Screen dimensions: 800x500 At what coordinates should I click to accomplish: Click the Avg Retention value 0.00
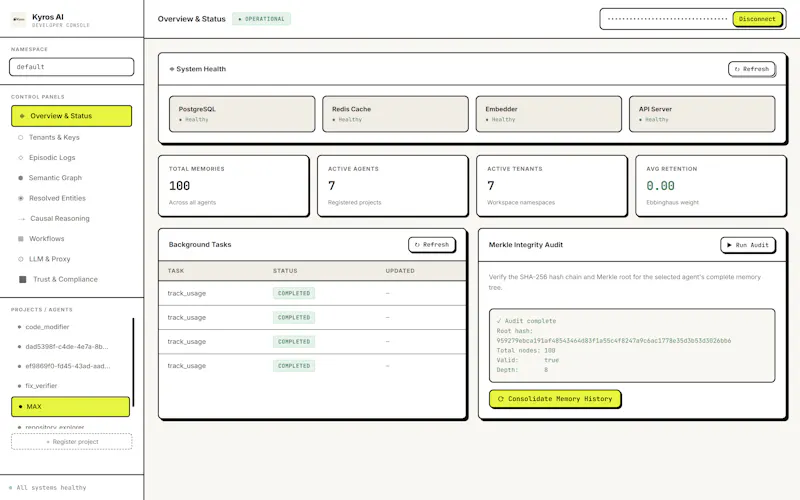pos(660,186)
